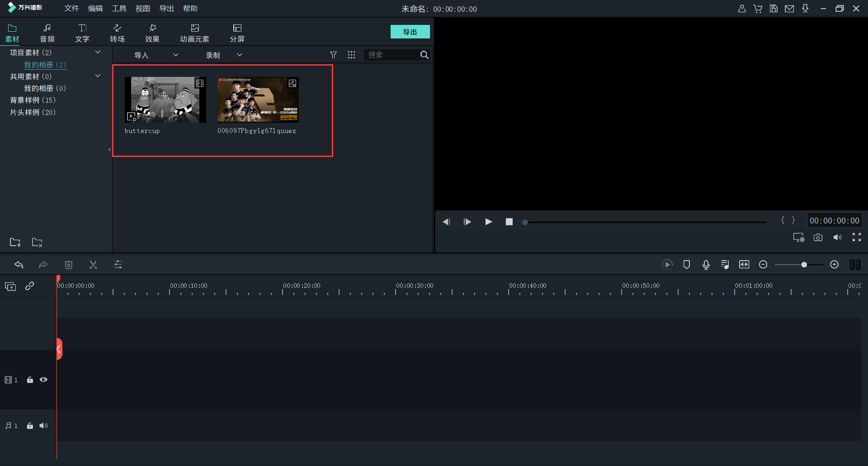Click the timeline zoom slider handle
This screenshot has height=466, width=868.
coord(804,265)
